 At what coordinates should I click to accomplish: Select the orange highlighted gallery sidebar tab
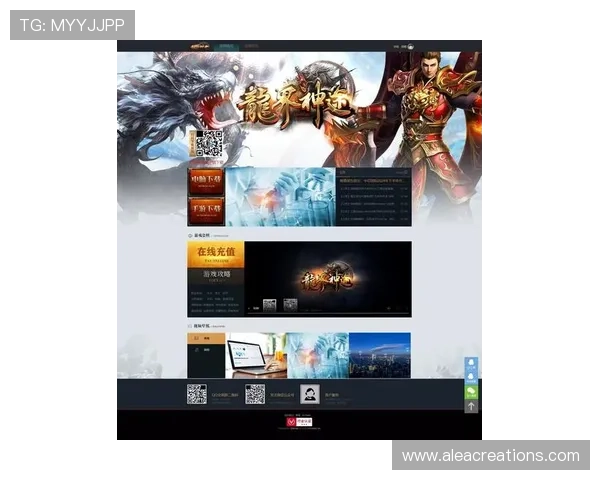(205, 339)
